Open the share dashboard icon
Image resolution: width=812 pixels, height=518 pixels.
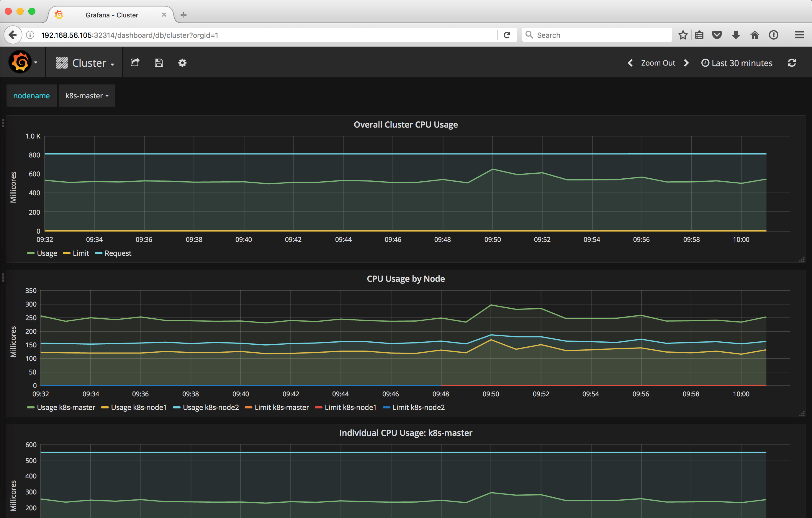pos(135,63)
